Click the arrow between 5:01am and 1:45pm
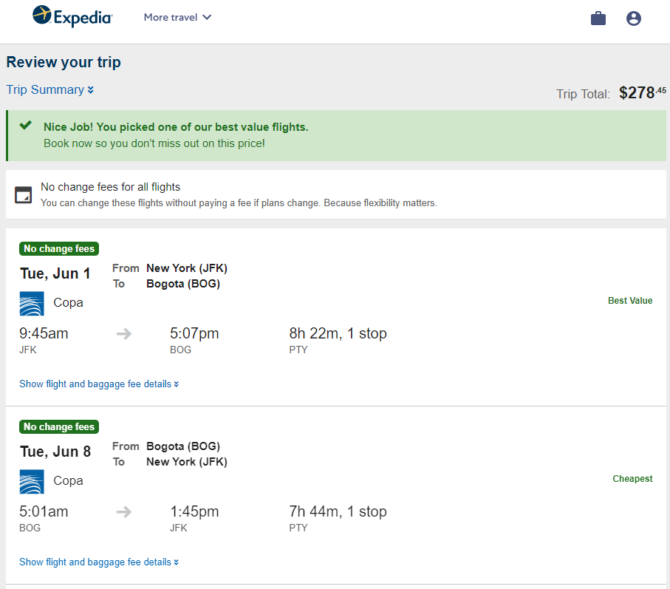670x589 pixels. point(124,512)
